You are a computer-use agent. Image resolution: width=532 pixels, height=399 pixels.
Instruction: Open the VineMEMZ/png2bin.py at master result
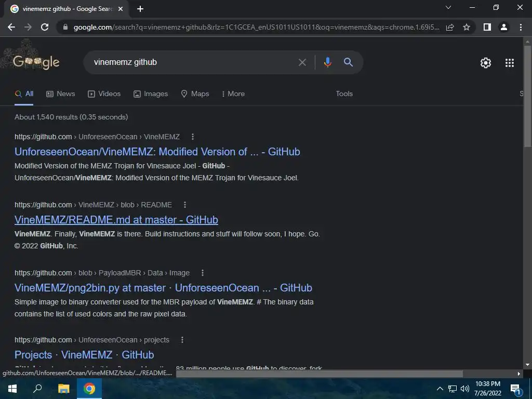tap(163, 288)
